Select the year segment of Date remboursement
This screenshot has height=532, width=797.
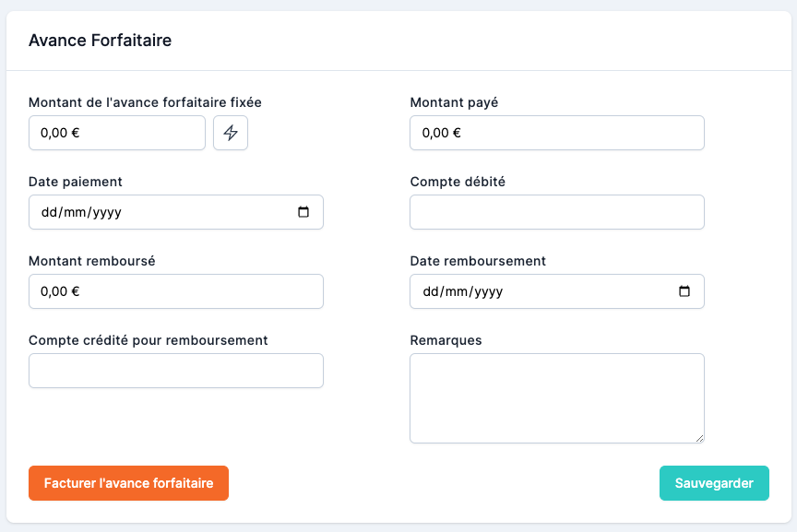[x=486, y=291]
